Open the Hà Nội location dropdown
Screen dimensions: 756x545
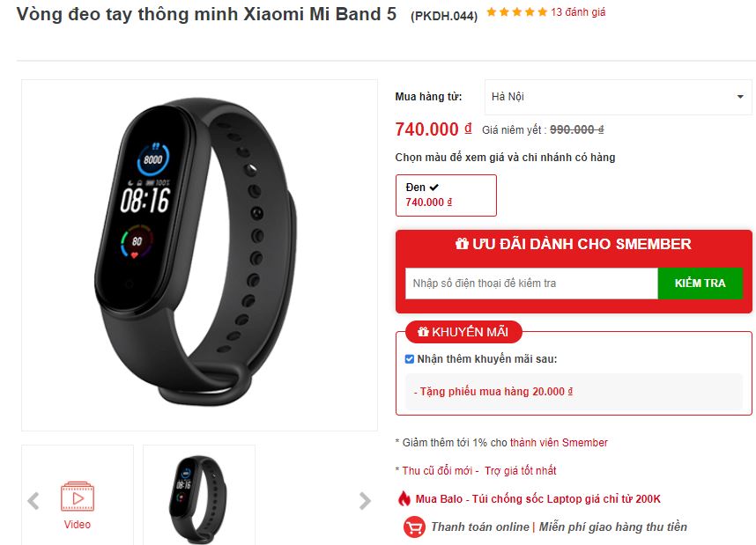tap(619, 97)
